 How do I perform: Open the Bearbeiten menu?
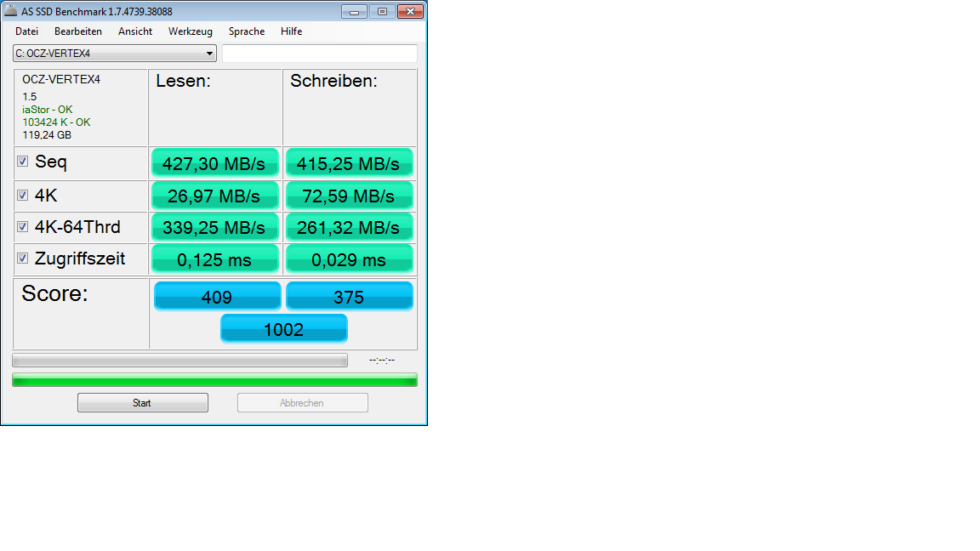[x=78, y=31]
